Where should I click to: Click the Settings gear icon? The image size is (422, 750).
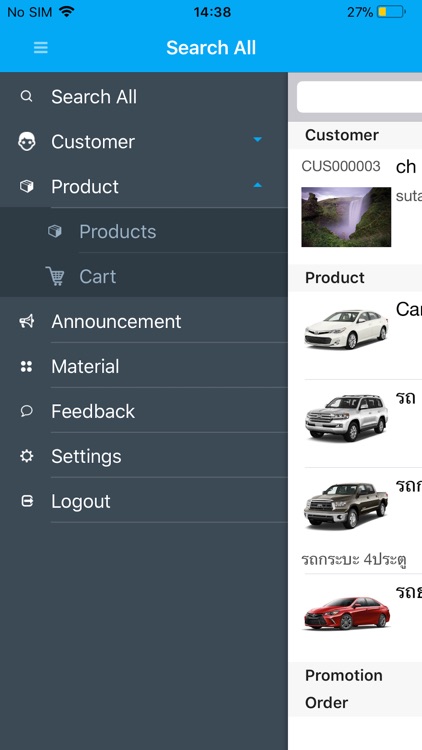tap(27, 456)
